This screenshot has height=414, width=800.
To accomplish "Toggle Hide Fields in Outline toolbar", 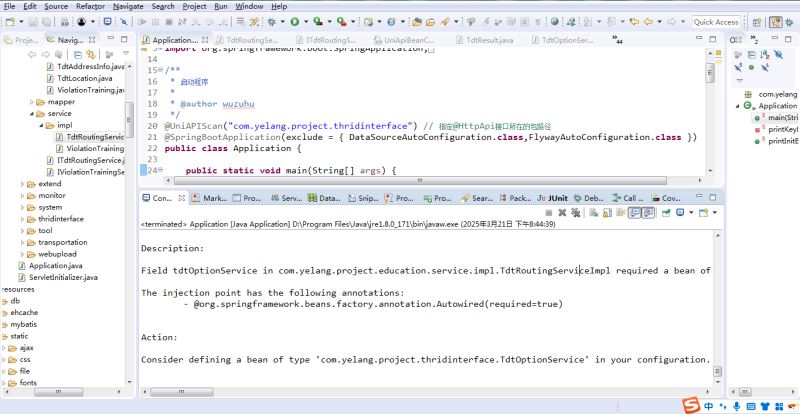I will point(778,55).
